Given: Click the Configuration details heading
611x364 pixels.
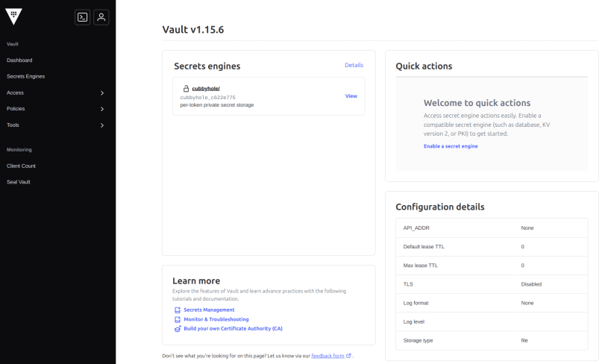Looking at the screenshot, I should (x=440, y=207).
